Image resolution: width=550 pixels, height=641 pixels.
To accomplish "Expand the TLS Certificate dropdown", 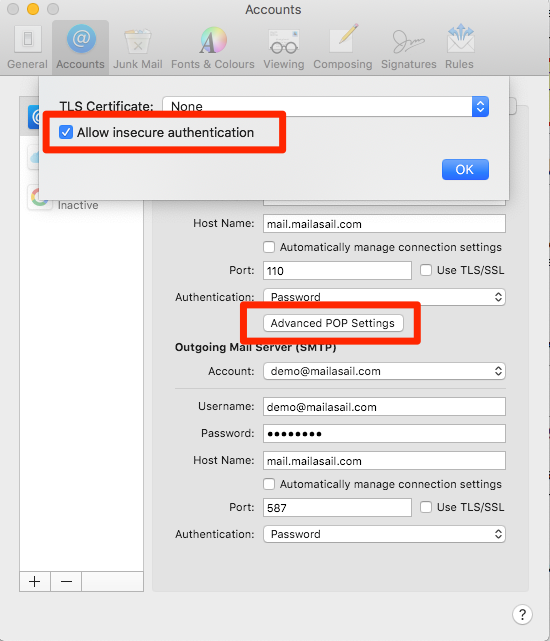I will click(326, 106).
